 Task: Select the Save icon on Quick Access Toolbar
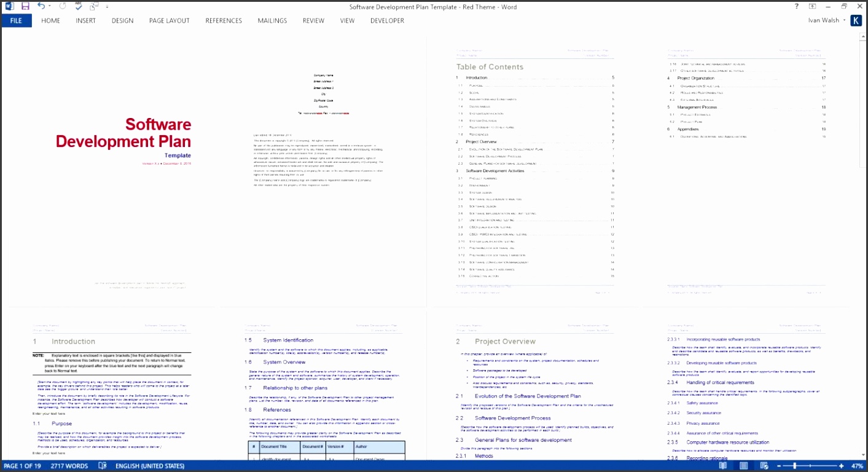25,6
